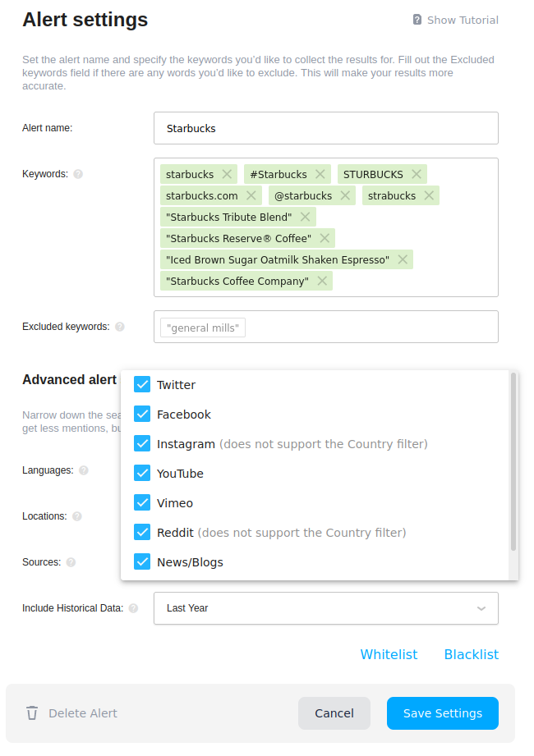Uncheck the News/Blogs source checkbox
Viewport: 534px width, 756px height.
[142, 562]
